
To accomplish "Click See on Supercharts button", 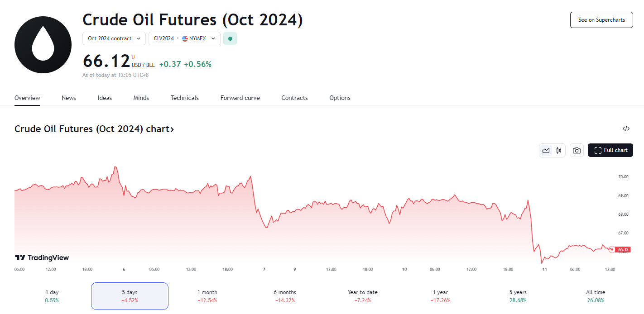I will 601,20.
